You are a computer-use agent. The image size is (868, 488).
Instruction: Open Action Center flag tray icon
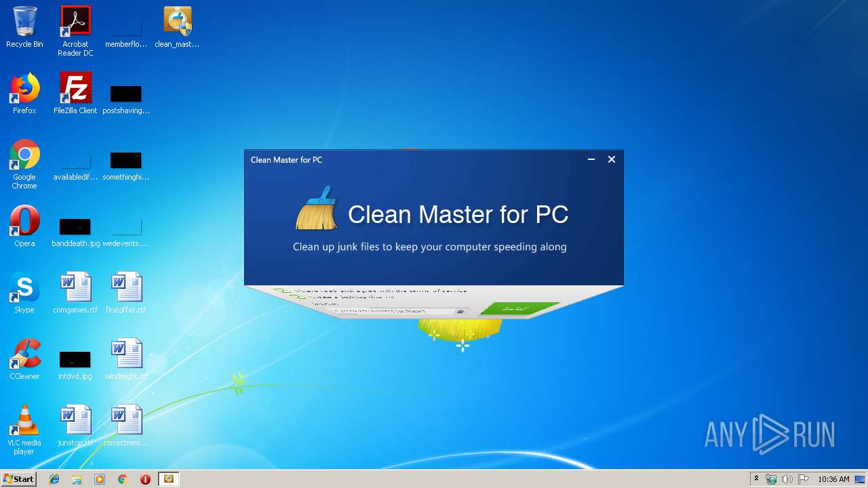click(x=803, y=479)
